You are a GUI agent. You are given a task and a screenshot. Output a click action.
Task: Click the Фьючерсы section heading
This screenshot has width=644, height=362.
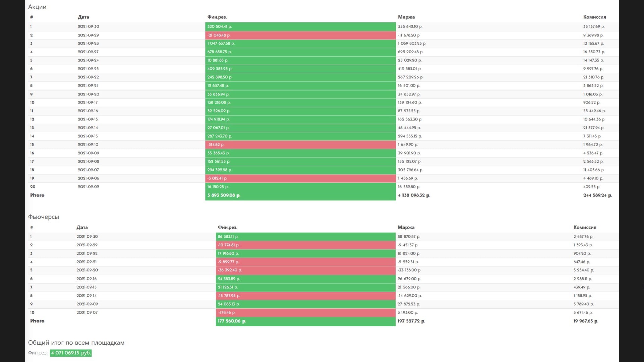[x=44, y=217]
